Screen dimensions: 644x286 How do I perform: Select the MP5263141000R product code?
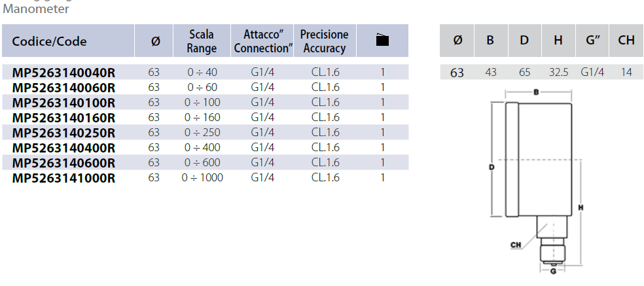(64, 177)
